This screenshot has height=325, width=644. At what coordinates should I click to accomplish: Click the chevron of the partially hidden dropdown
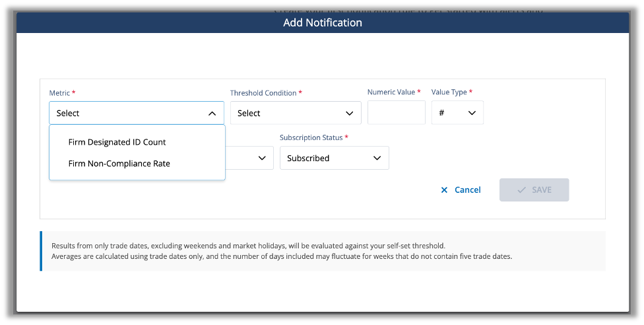coord(262,159)
